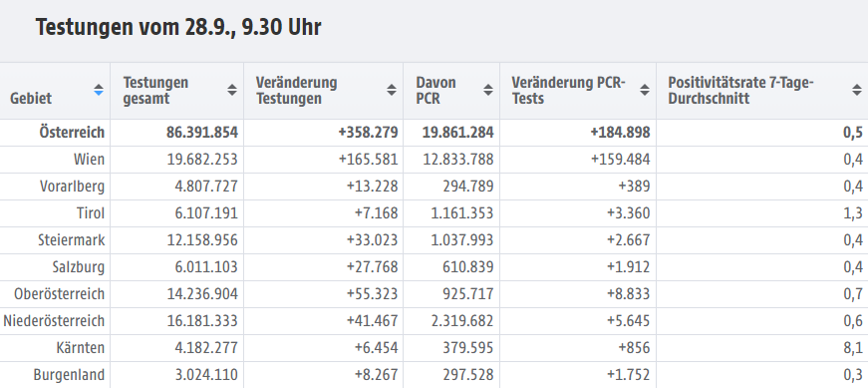The height and width of the screenshot is (388, 868).
Task: Click Niederösterreich PCR count 2.319.682 cell
Action: click(451, 321)
